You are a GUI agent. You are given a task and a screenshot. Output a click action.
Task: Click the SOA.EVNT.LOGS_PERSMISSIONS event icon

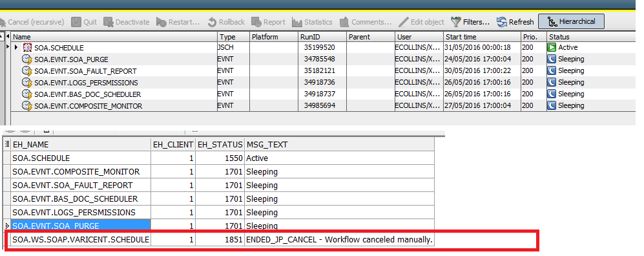(x=27, y=83)
